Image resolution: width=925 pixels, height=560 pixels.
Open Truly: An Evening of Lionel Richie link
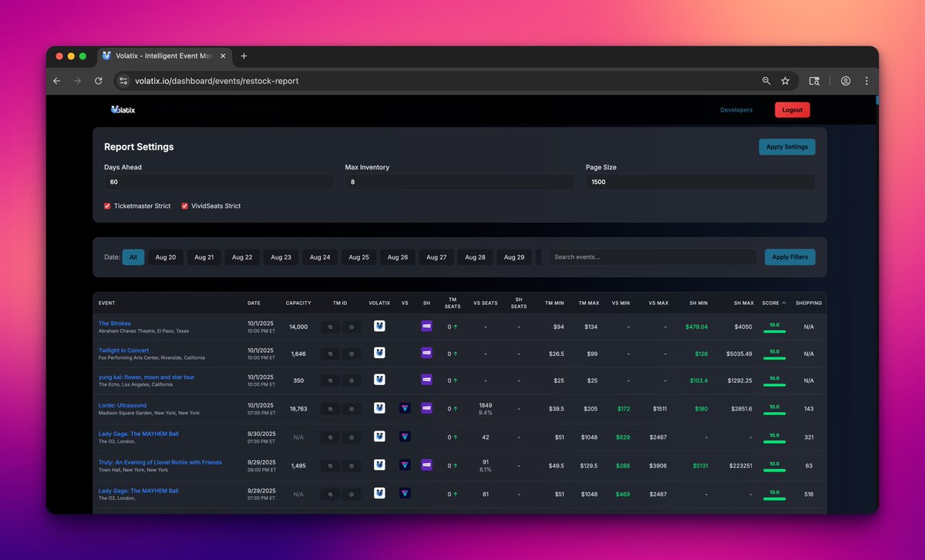coord(160,462)
